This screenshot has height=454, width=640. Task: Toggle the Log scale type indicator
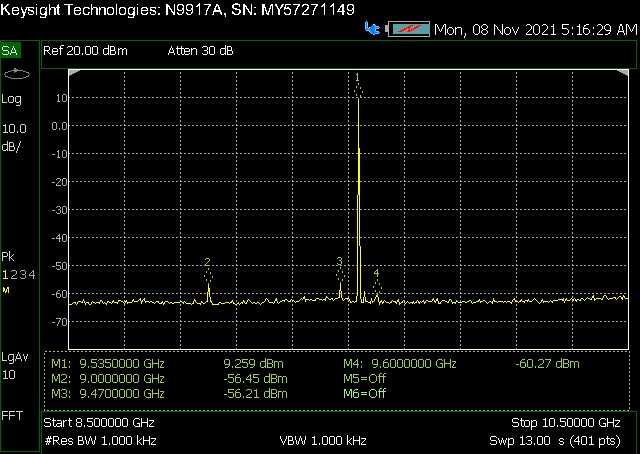(x=12, y=99)
